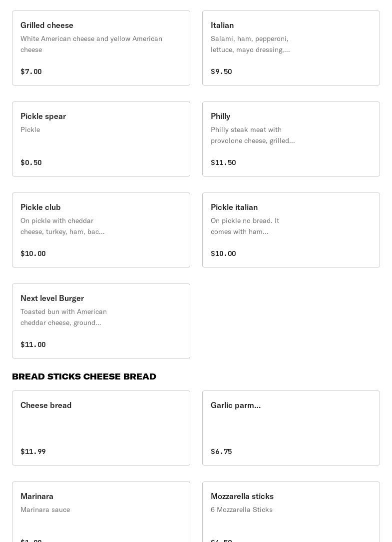The width and height of the screenshot is (392, 542).
Task: Open the Grilled cheese menu item
Action: (x=101, y=48)
